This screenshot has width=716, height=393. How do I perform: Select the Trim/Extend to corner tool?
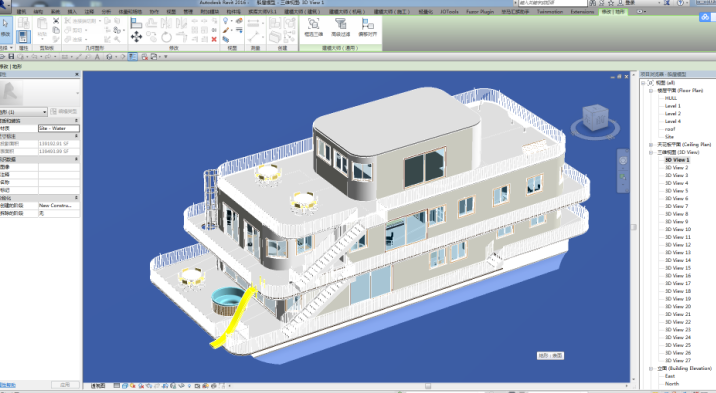[181, 37]
